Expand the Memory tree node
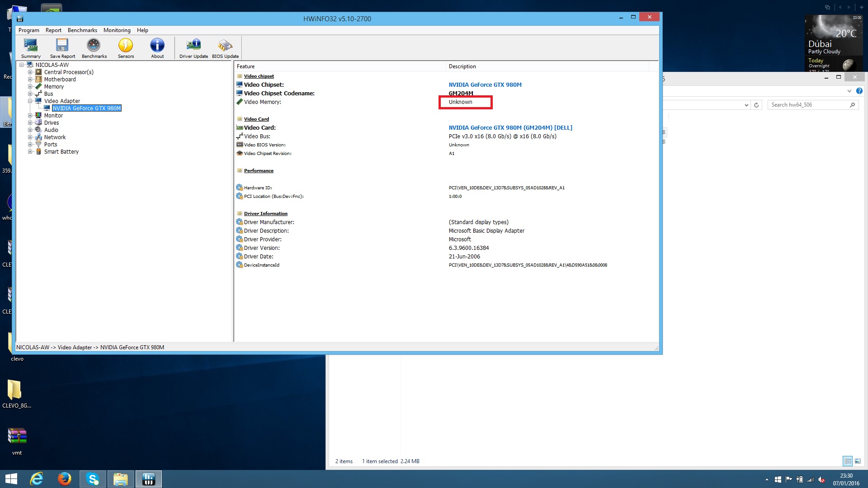 coord(30,86)
